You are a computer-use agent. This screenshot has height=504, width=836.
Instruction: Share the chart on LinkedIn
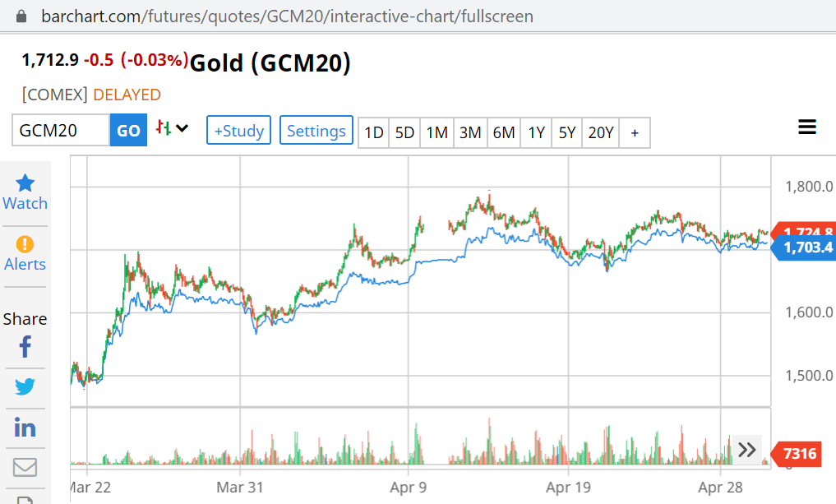[x=25, y=426]
